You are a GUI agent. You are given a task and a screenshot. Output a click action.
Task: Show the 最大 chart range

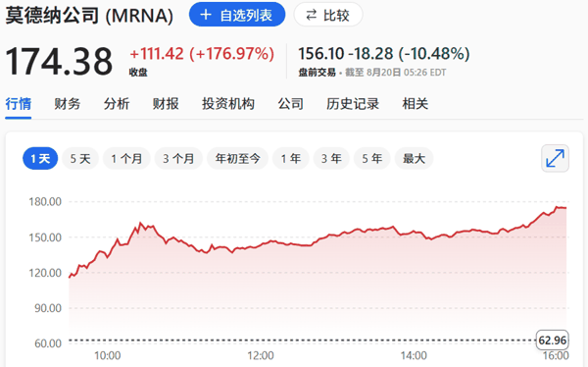pos(414,159)
